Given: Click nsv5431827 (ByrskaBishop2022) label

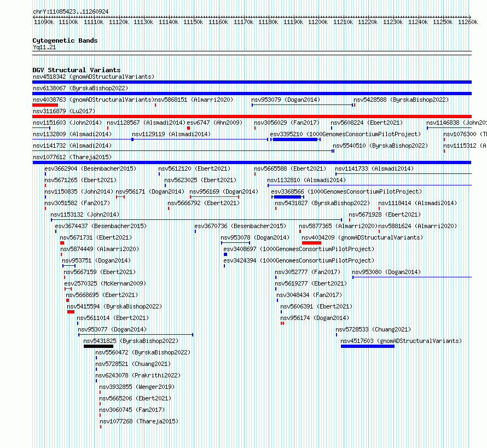Looking at the screenshot, I should tap(322, 203).
